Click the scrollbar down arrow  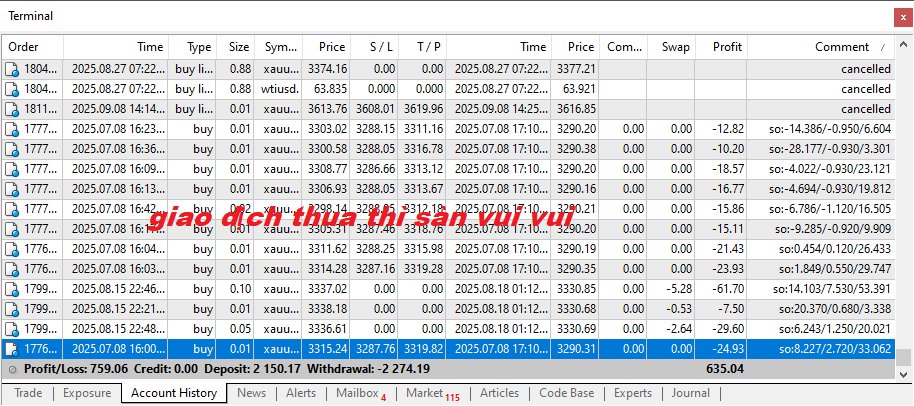point(904,374)
